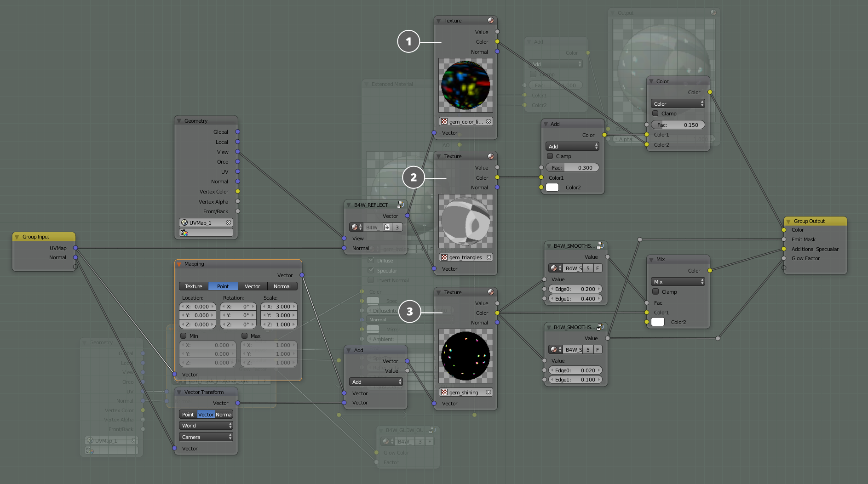The height and width of the screenshot is (484, 868).
Task: Collapse the Group Output node via its triangle
Action: [x=788, y=221]
